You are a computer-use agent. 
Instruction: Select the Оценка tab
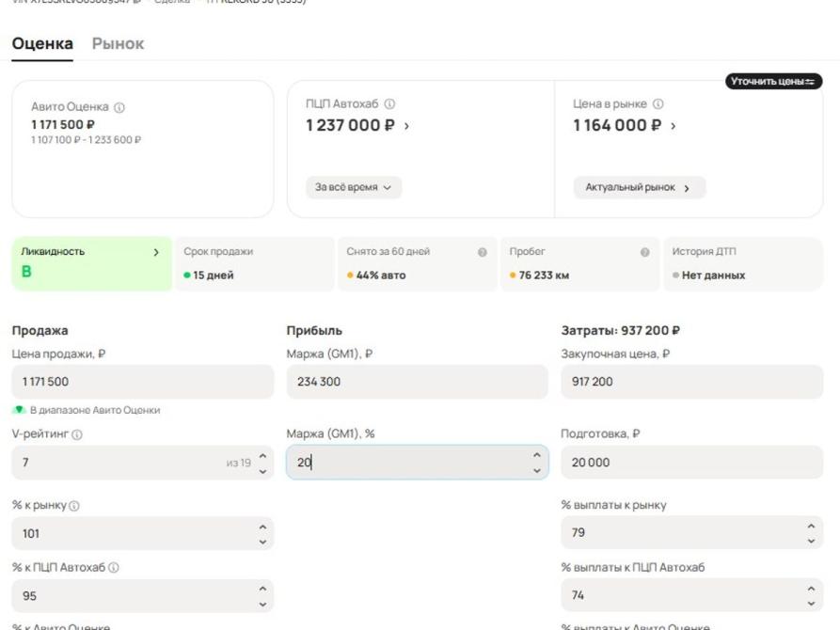click(42, 43)
